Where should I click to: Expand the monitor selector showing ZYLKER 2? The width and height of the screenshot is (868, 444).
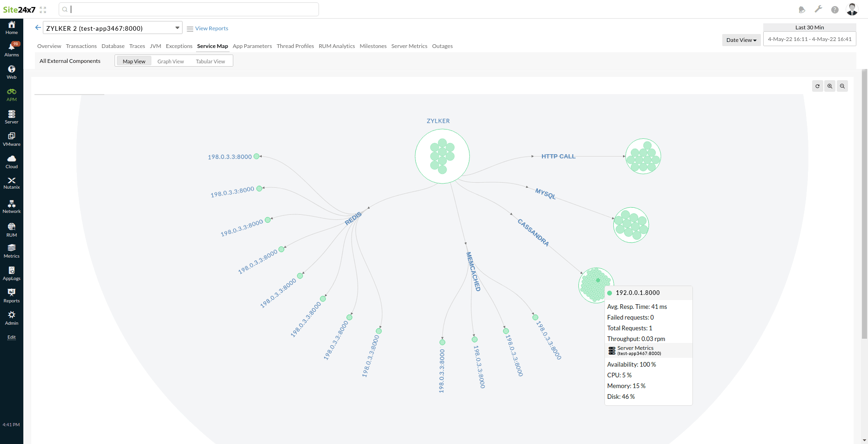(x=177, y=27)
